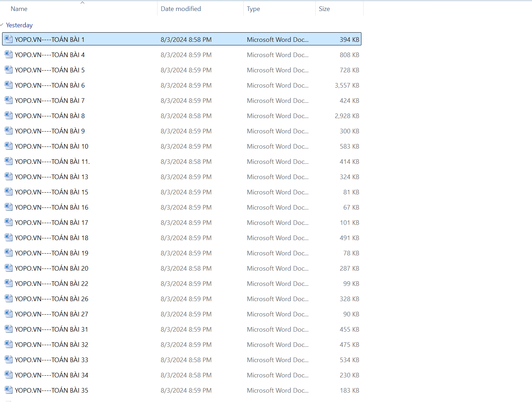
Task: Sort by Type column header
Action: 254,9
